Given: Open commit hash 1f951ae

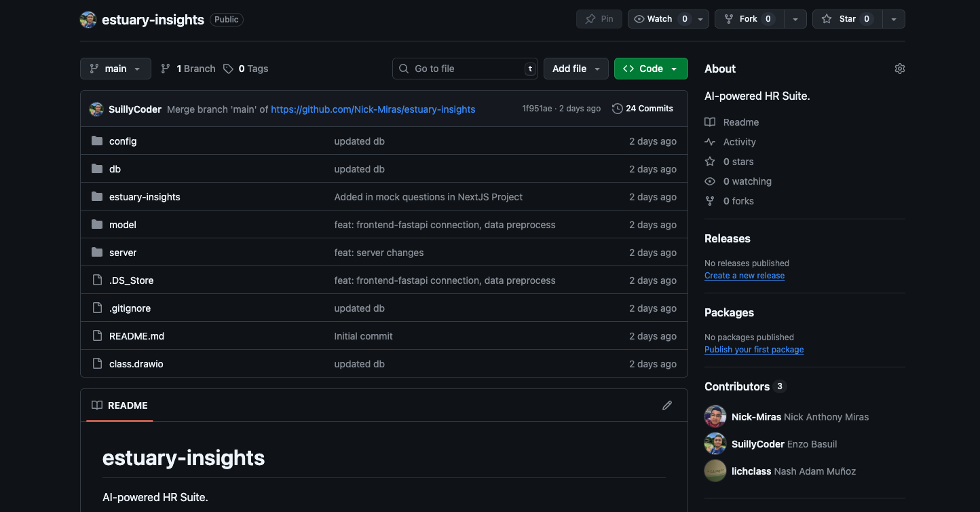Looking at the screenshot, I should pyautogui.click(x=537, y=109).
